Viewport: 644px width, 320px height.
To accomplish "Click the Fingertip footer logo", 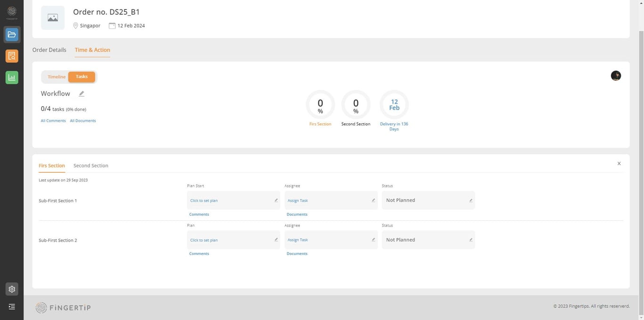I will click(63, 308).
